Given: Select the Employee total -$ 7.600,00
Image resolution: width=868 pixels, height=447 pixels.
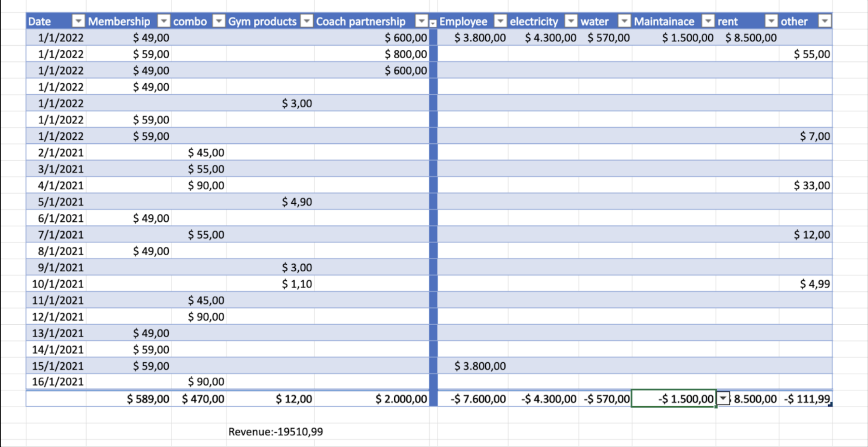Looking at the screenshot, I should point(473,399).
